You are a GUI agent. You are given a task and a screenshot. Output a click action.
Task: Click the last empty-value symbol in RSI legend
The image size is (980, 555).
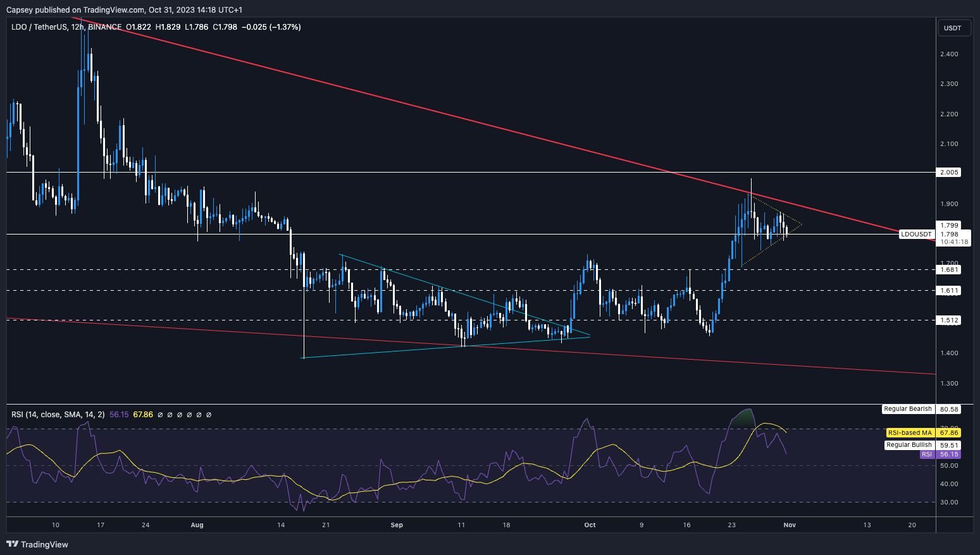(209, 415)
